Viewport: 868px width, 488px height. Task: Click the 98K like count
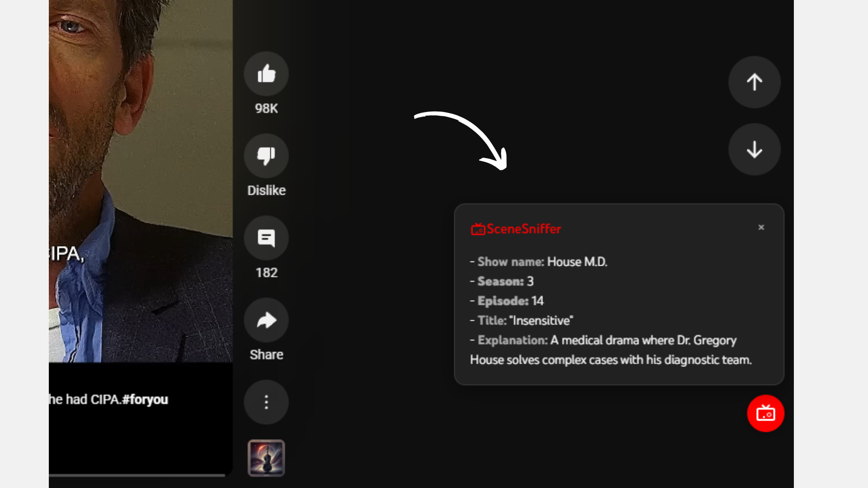click(266, 108)
